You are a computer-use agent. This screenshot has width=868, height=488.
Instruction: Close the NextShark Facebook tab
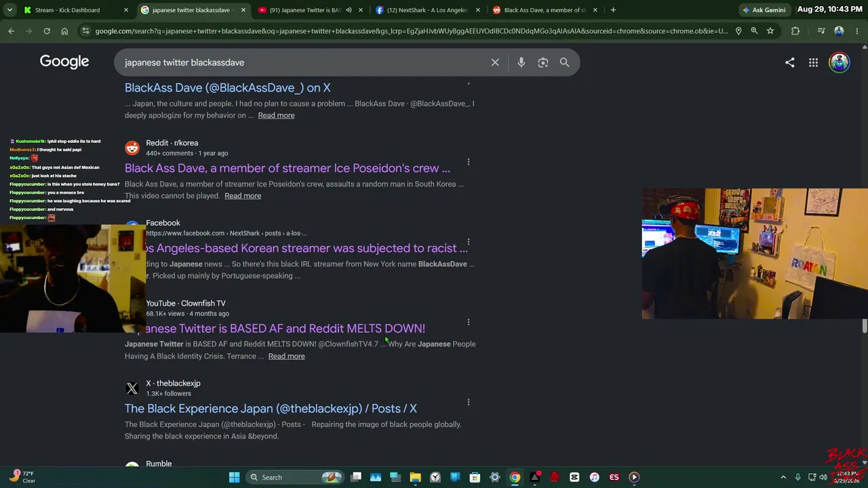(478, 10)
